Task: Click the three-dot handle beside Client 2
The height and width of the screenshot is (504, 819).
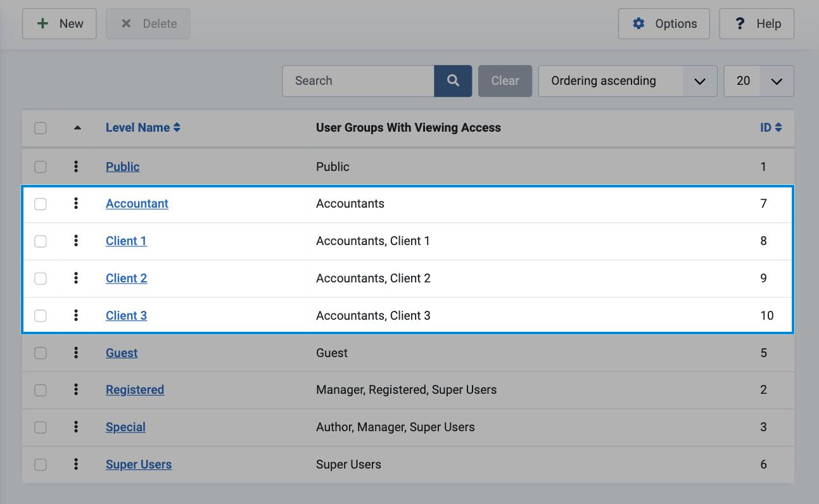Action: point(76,278)
